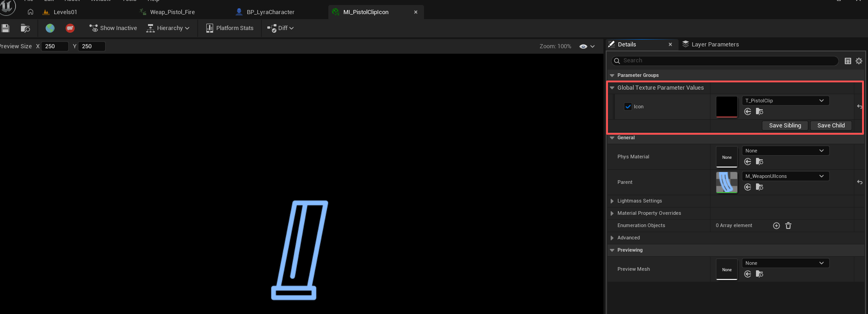Screen dimensions: 868x314
Task: Add element to Enumeration Objects array
Action: [776, 226]
